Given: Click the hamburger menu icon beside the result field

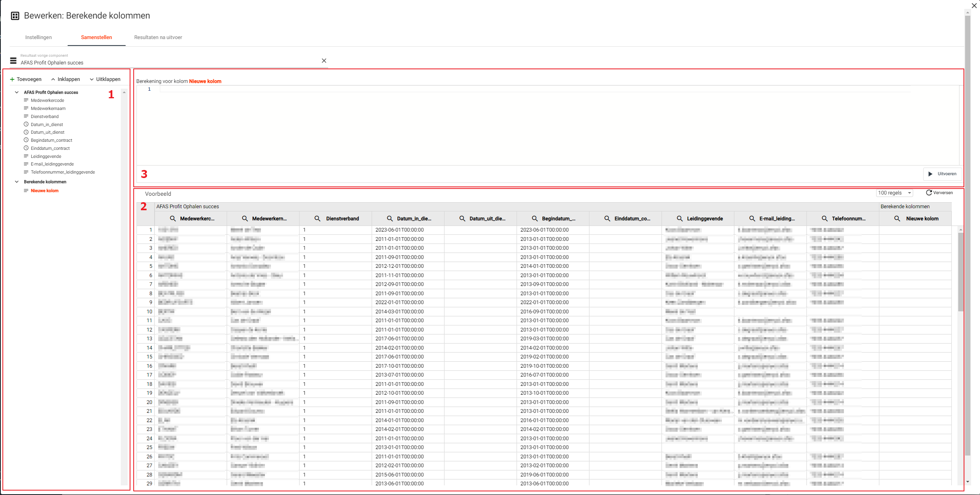Looking at the screenshot, I should click(13, 61).
